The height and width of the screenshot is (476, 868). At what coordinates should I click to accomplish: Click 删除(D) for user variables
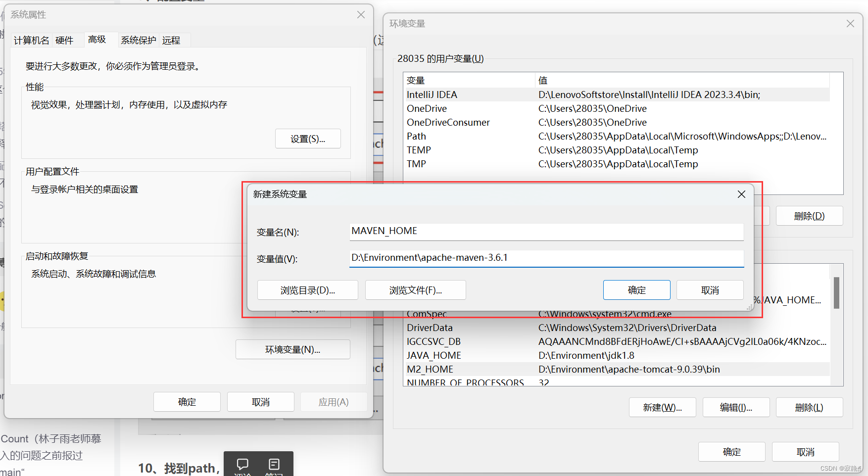pyautogui.click(x=810, y=216)
